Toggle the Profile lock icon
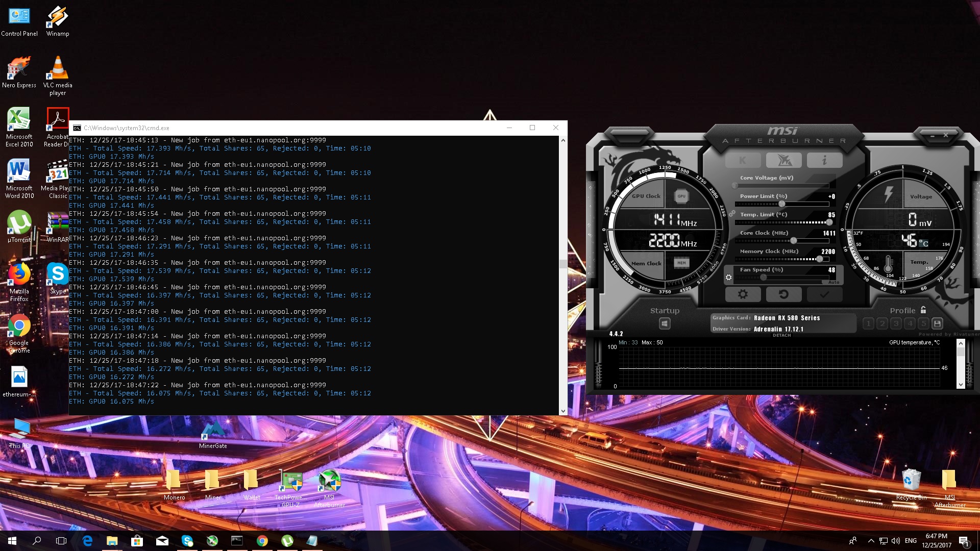This screenshot has width=980, height=551. pos(923,310)
